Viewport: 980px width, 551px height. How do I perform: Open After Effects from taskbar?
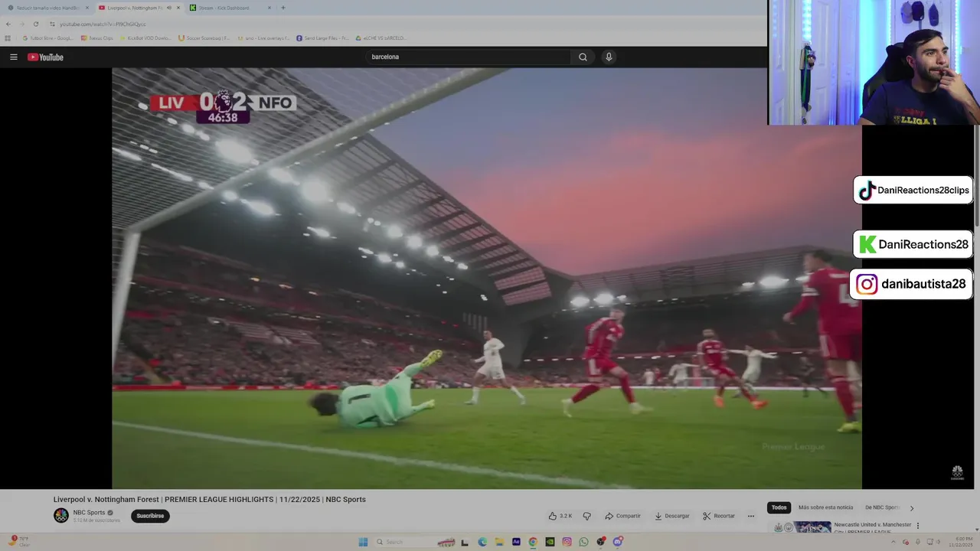516,542
